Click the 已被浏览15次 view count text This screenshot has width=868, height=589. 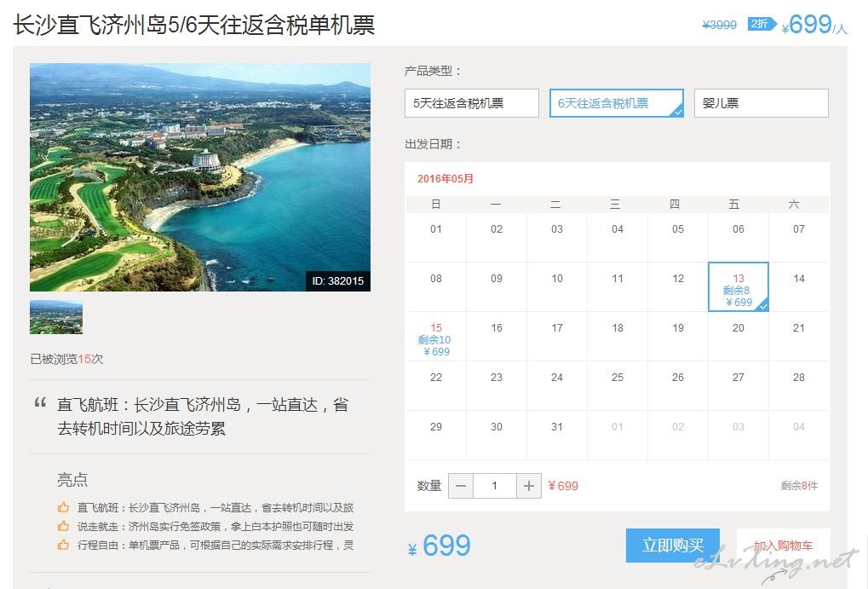(66, 359)
